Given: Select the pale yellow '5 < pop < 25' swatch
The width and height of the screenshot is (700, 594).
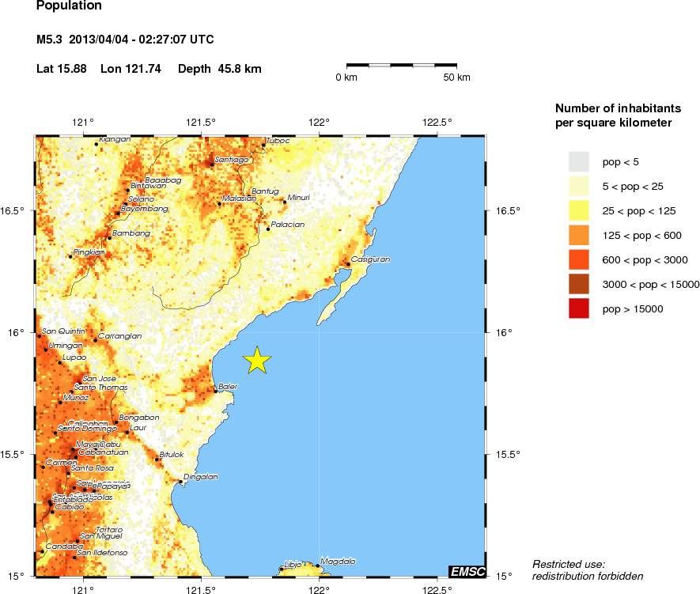Looking at the screenshot, I should [x=578, y=186].
